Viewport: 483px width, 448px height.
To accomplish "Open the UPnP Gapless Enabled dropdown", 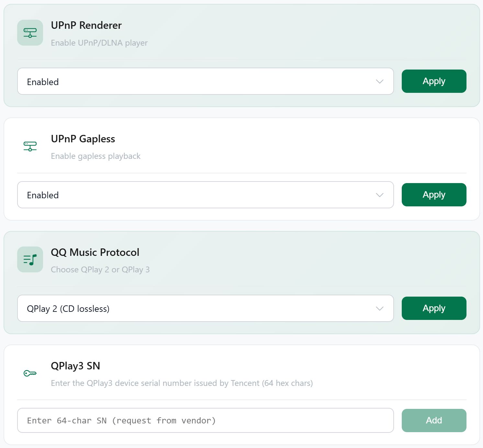I will point(205,195).
